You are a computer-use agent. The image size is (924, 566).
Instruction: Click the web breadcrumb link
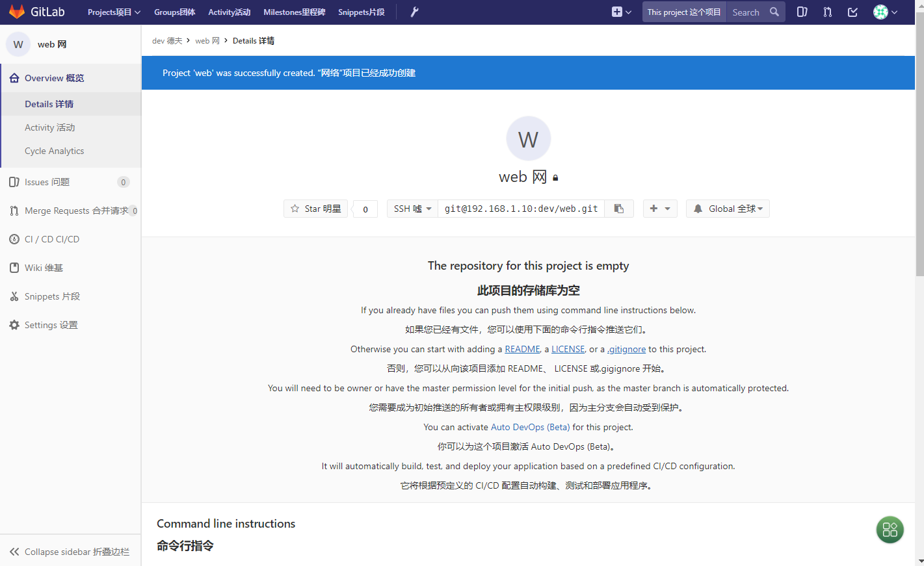coord(207,40)
